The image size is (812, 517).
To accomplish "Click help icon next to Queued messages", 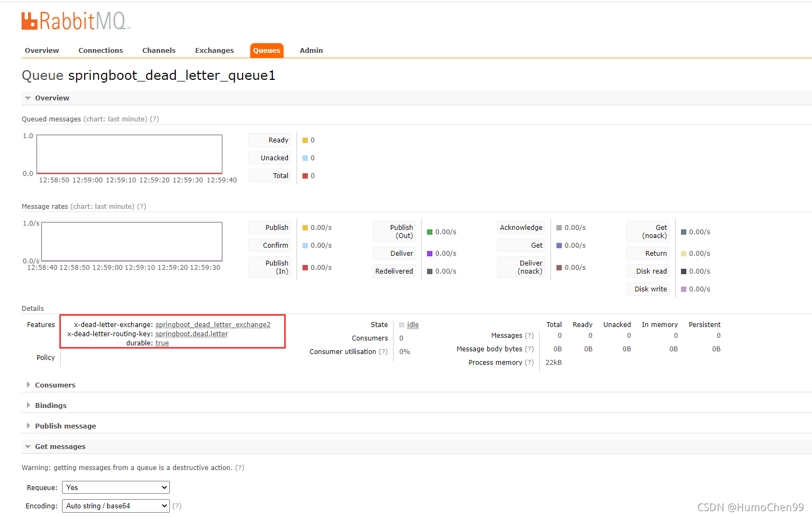I will pyautogui.click(x=155, y=119).
